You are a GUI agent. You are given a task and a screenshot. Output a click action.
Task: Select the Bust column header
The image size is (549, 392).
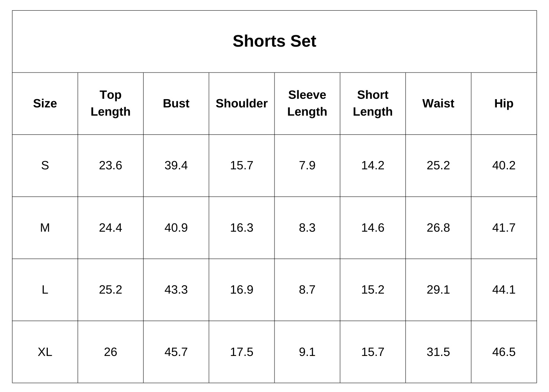coord(176,103)
